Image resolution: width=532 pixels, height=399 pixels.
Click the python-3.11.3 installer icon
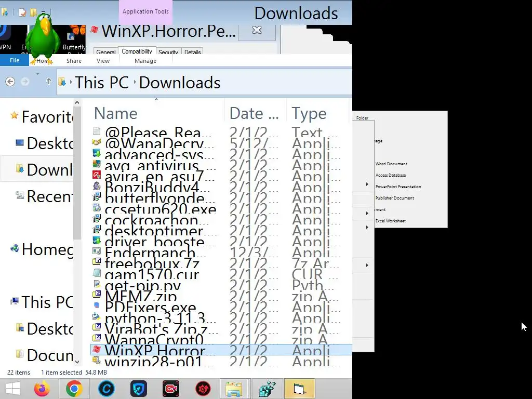(96, 316)
